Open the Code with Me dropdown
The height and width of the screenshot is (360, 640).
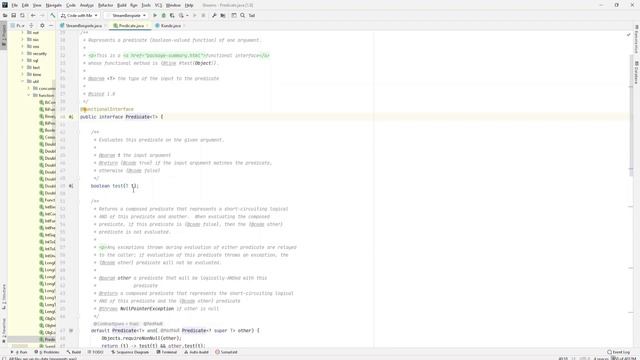tap(79, 16)
